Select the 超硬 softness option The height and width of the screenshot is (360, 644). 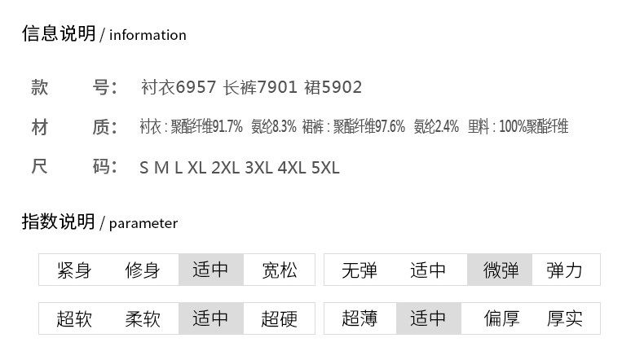coord(280,318)
